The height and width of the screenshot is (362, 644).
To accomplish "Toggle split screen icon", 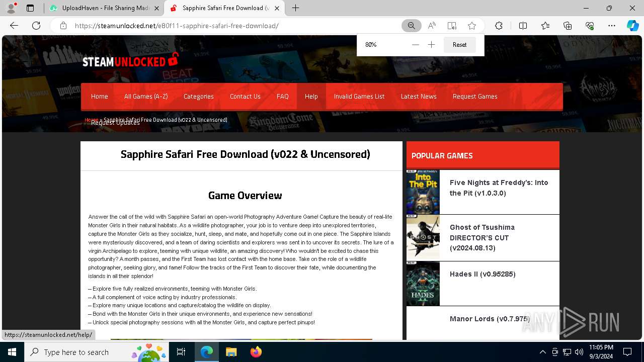I will point(523,26).
